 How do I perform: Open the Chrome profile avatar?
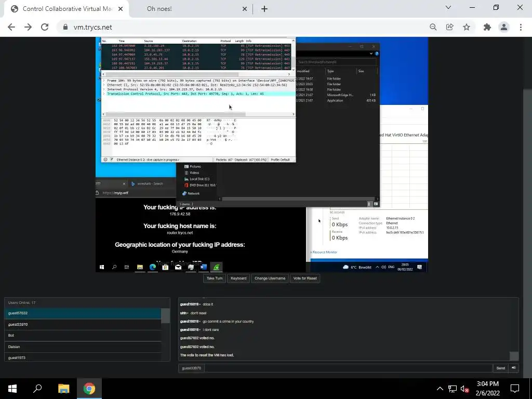(x=504, y=27)
